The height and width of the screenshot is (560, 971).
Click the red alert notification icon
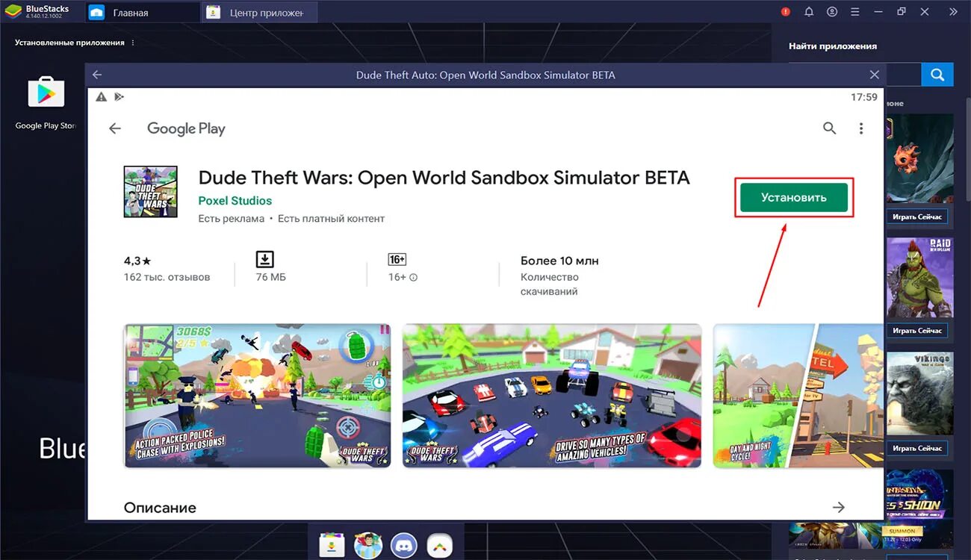(786, 12)
